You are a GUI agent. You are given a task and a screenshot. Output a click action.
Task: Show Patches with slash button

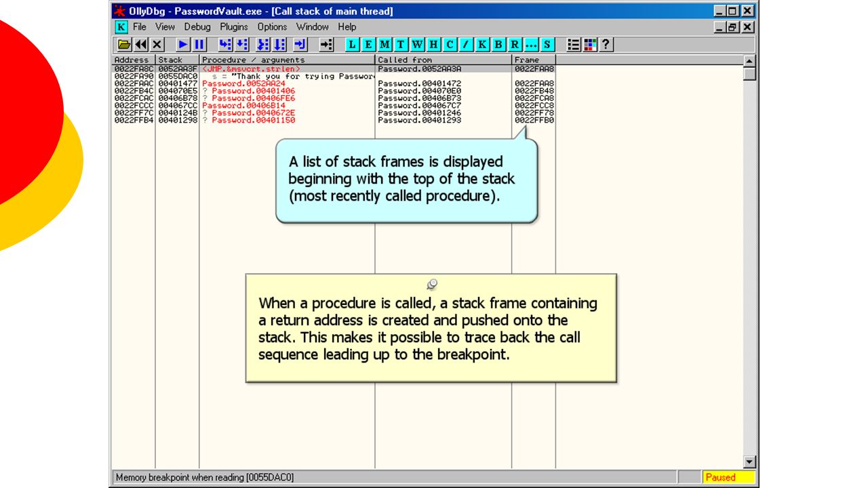[466, 45]
